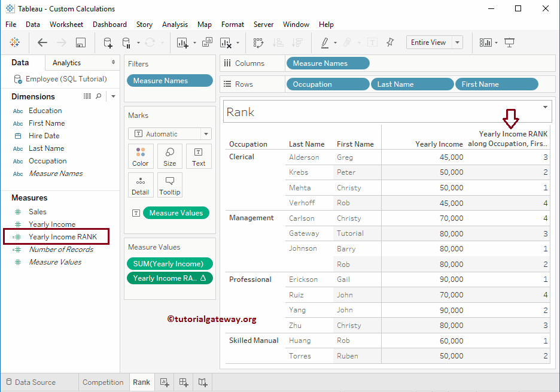This screenshot has width=560, height=392.
Task: Open the Rank title caption dropdown arrow
Action: pos(545,107)
